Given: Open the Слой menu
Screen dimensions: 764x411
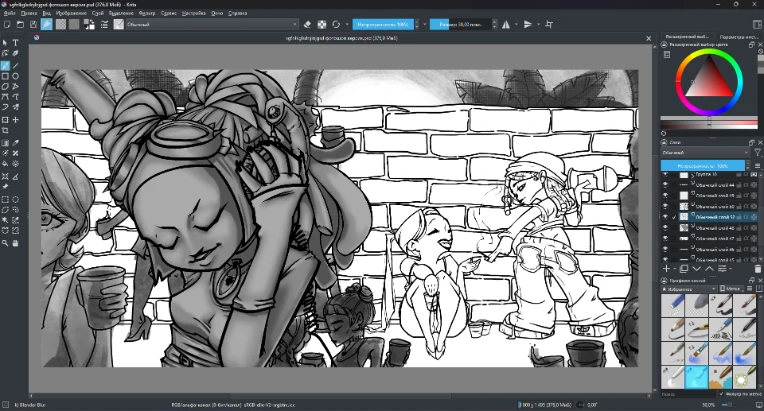Looking at the screenshot, I should (x=97, y=13).
